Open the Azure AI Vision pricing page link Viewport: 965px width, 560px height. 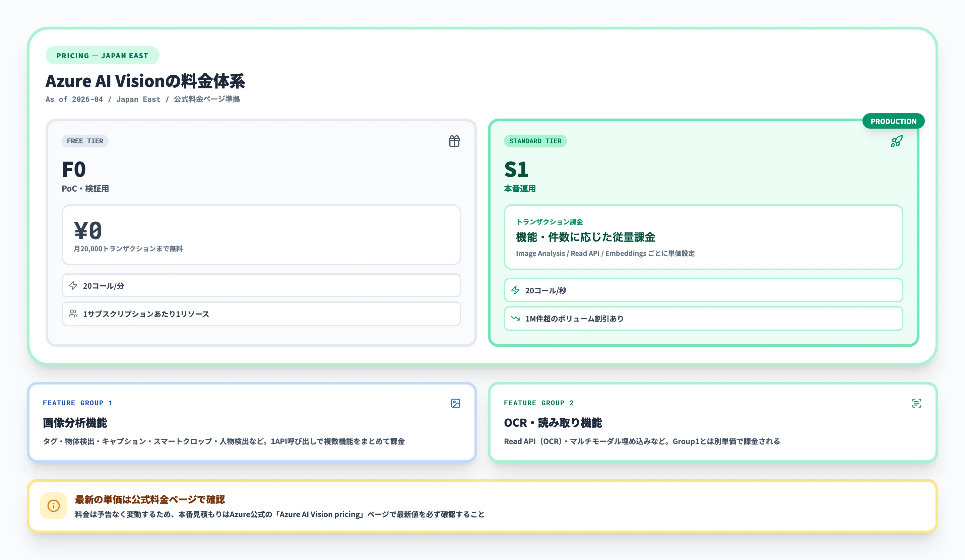click(x=320, y=514)
